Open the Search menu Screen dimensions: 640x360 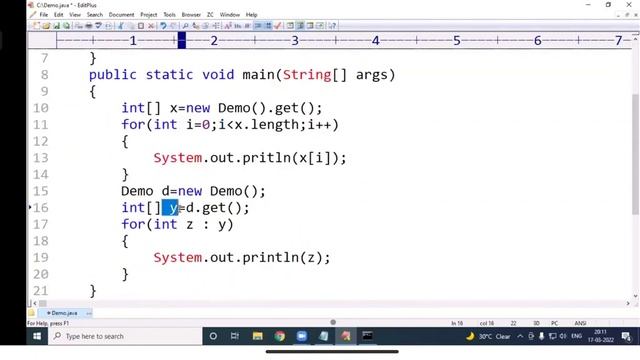[x=95, y=15]
